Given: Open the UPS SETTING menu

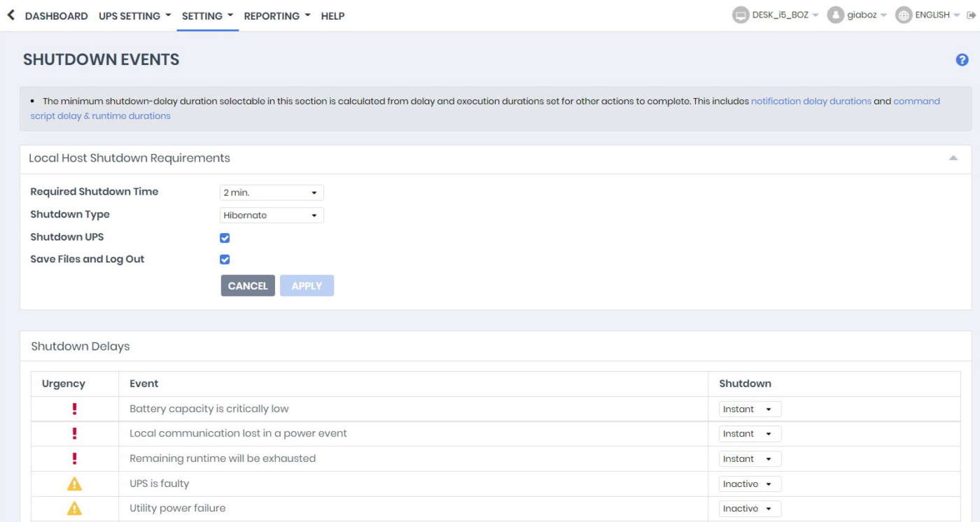Looking at the screenshot, I should click(x=134, y=15).
